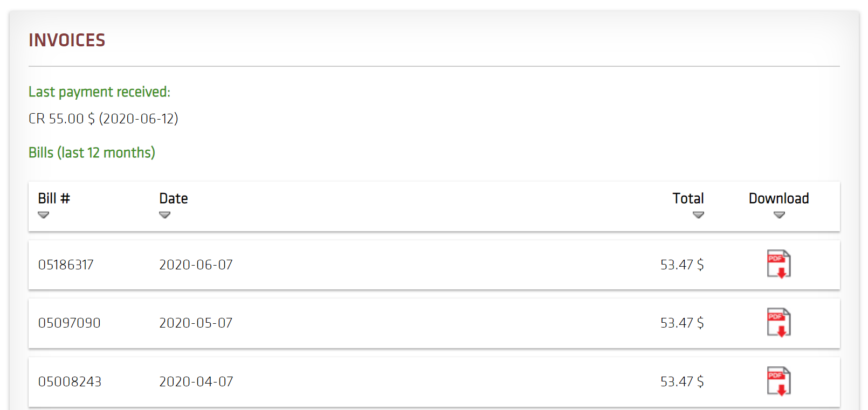The image size is (868, 410).
Task: Click sort arrow under Download column
Action: [779, 215]
